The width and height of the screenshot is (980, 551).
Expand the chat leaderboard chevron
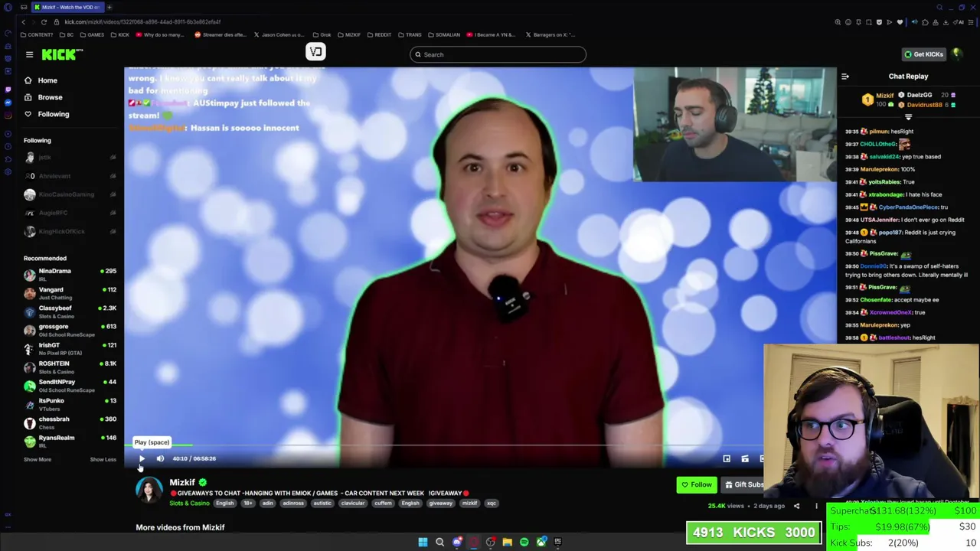coord(908,117)
